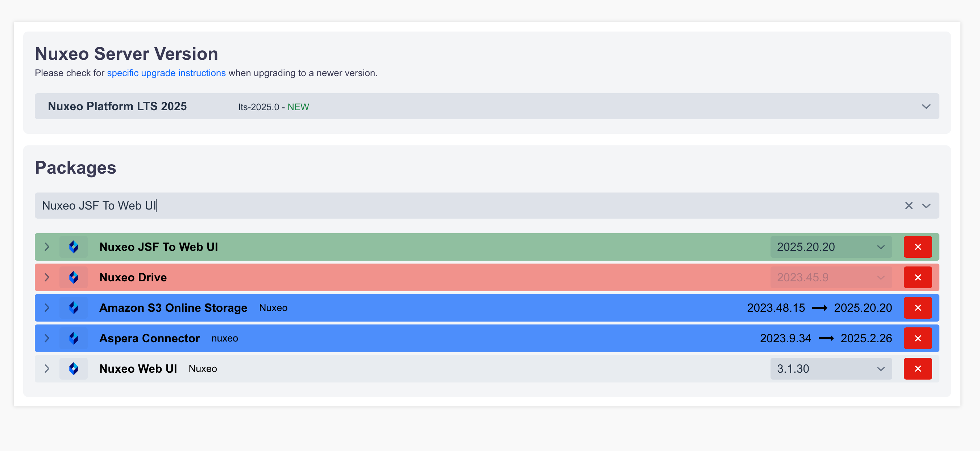
Task: Expand the Amazon S3 Online Storage row
Action: pyautogui.click(x=47, y=307)
